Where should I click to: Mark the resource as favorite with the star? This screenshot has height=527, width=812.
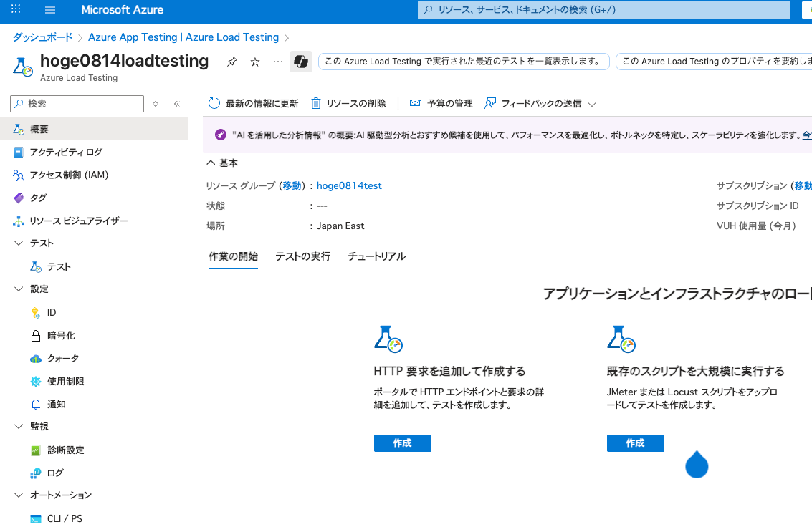coord(255,62)
